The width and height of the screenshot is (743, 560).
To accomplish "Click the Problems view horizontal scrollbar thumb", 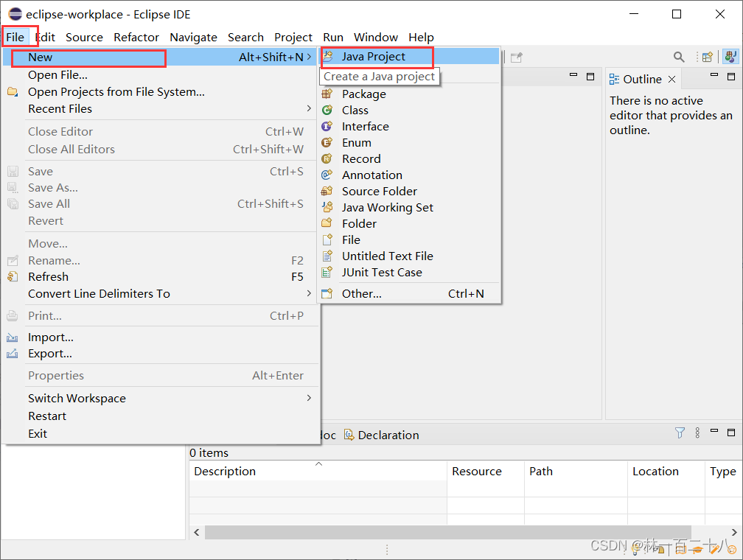I will 448,532.
